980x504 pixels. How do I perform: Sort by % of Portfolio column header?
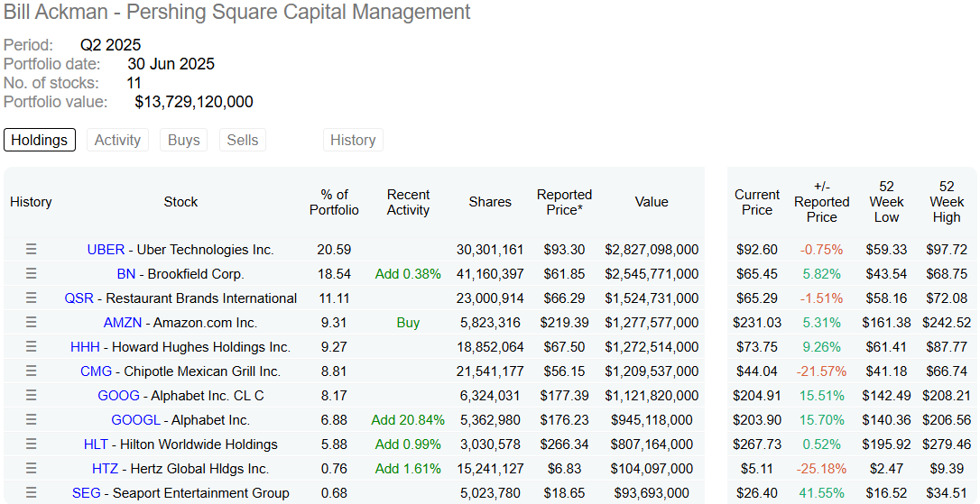tap(335, 202)
